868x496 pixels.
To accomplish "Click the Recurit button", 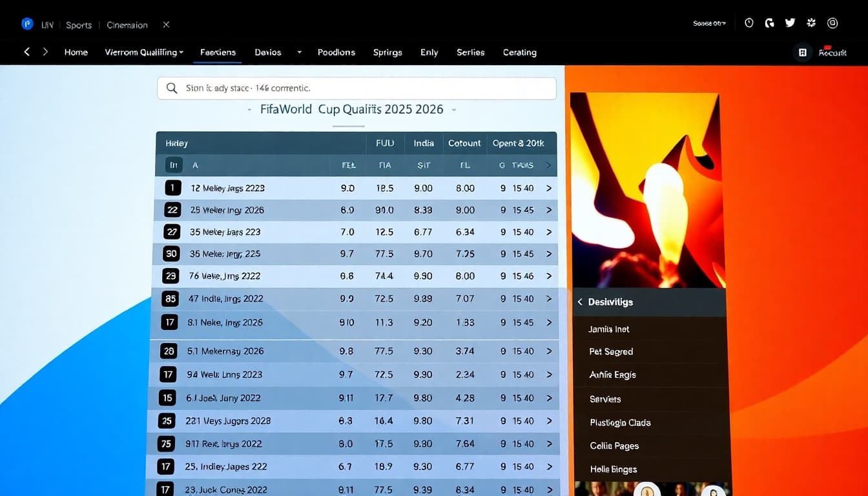I will (x=832, y=52).
